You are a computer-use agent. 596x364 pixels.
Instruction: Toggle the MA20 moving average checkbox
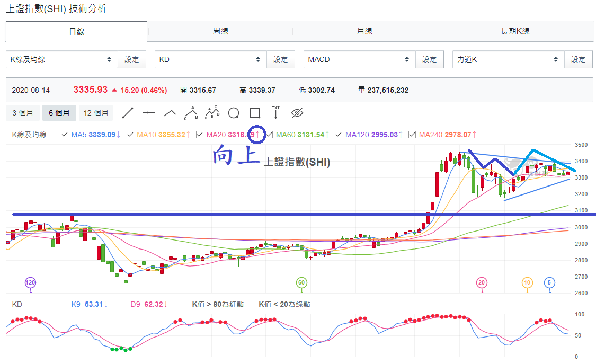pyautogui.click(x=200, y=135)
